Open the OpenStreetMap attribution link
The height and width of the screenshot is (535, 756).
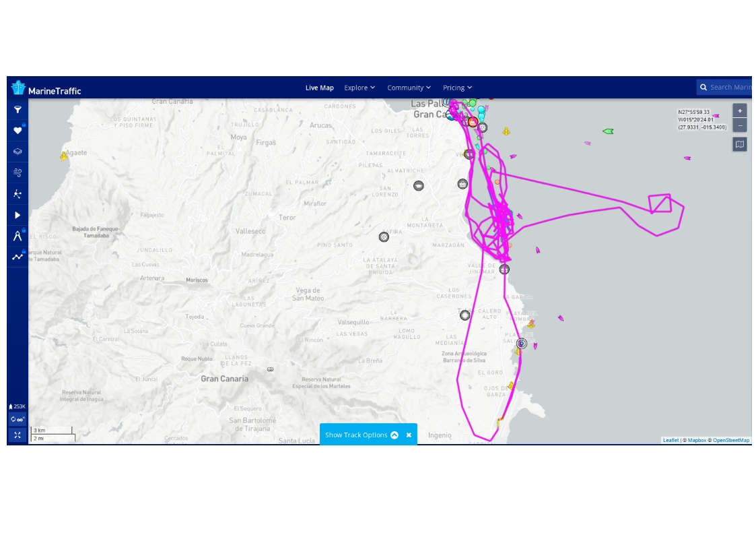pos(731,440)
